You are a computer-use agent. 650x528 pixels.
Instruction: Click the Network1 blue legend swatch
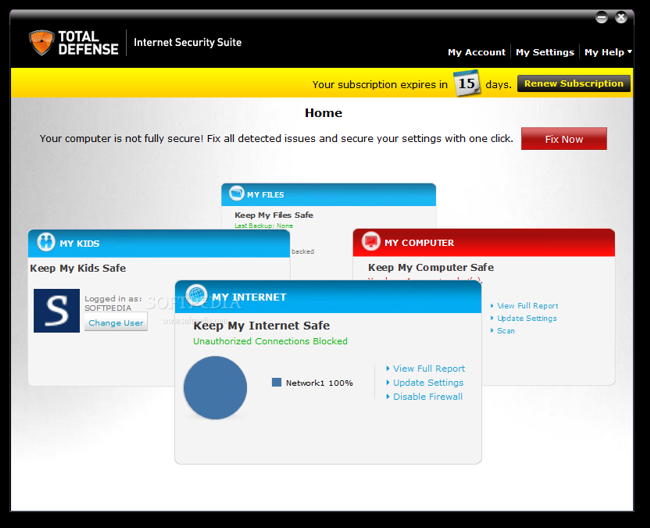[x=276, y=382]
